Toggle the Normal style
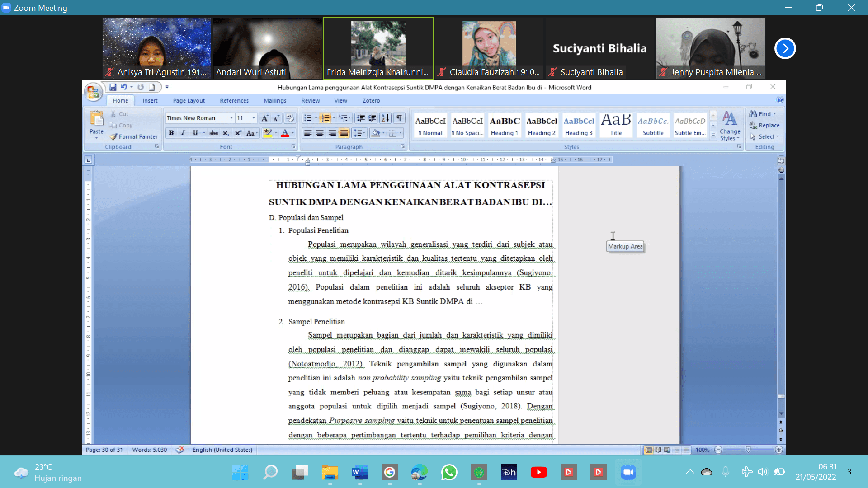The width and height of the screenshot is (868, 488). click(x=430, y=126)
